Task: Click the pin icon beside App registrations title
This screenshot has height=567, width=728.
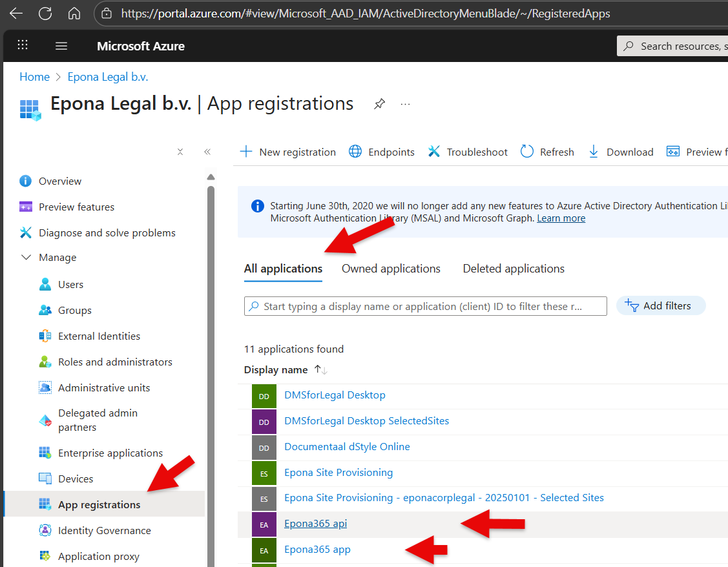Action: [380, 104]
